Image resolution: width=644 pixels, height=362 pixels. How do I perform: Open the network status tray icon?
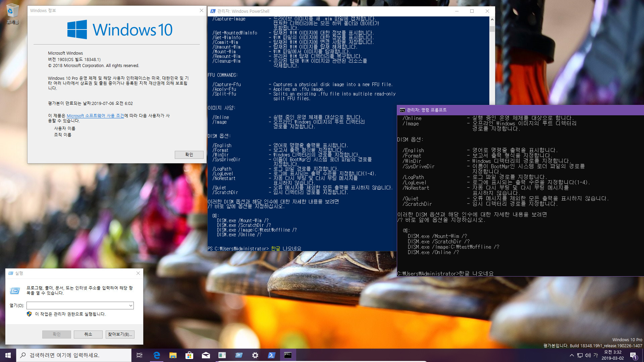[580, 355]
